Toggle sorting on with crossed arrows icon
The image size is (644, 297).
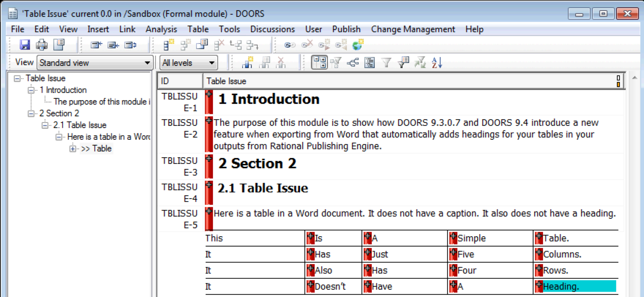tap(420, 63)
